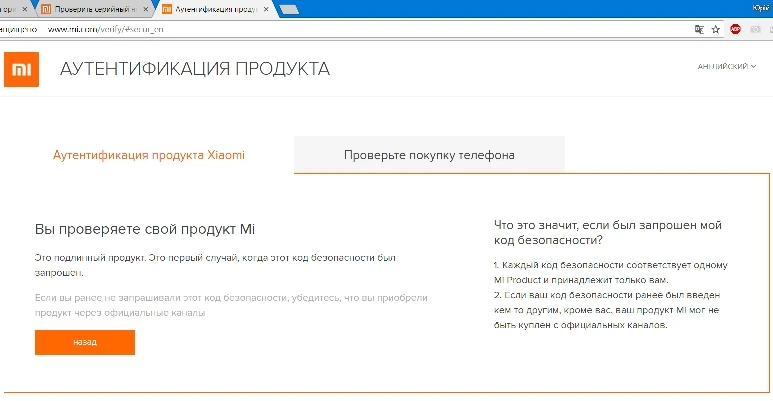Click the Google Translate icon in address bar

pos(699,30)
